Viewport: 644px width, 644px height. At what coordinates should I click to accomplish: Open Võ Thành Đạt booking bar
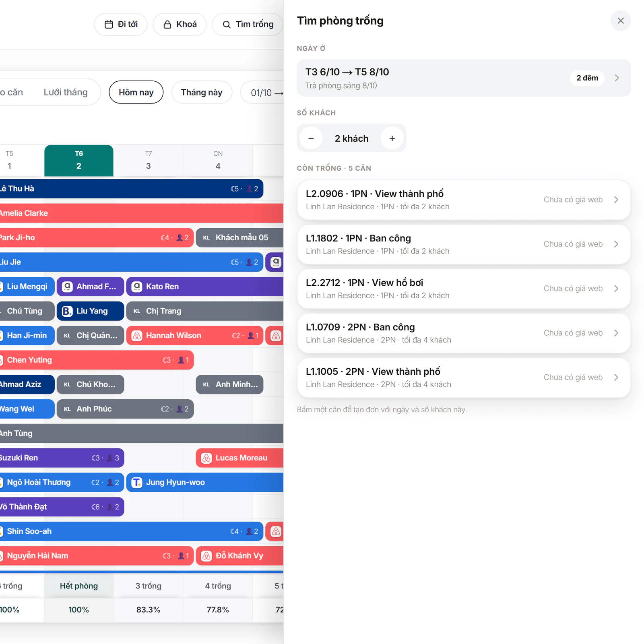pos(62,507)
